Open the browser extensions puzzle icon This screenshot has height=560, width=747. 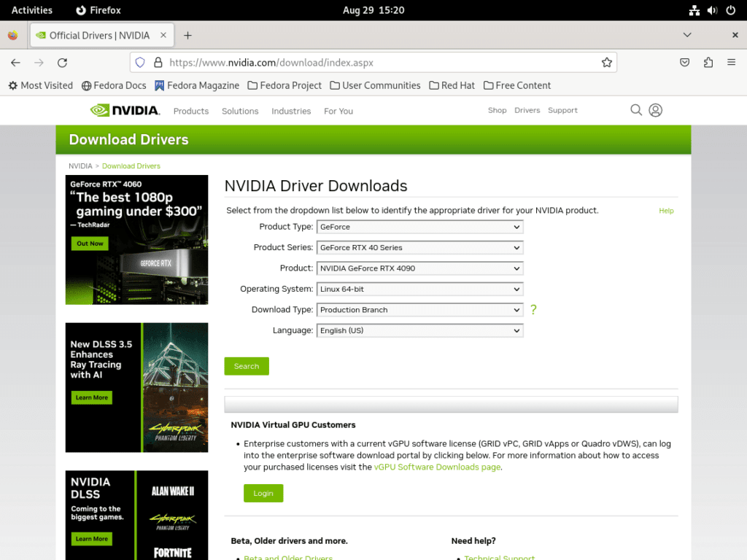coord(708,62)
